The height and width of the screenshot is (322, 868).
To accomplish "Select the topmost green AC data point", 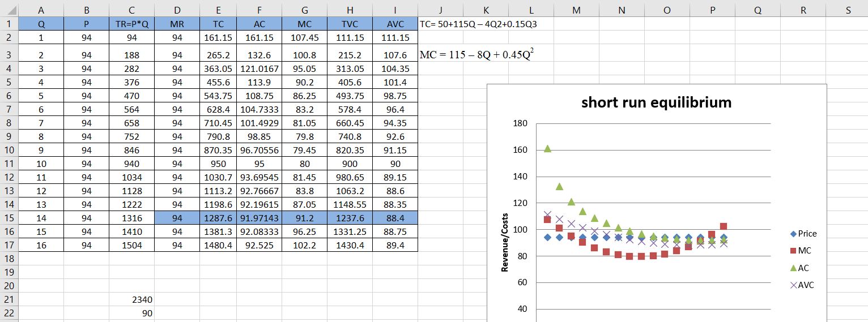I will pyautogui.click(x=547, y=148).
